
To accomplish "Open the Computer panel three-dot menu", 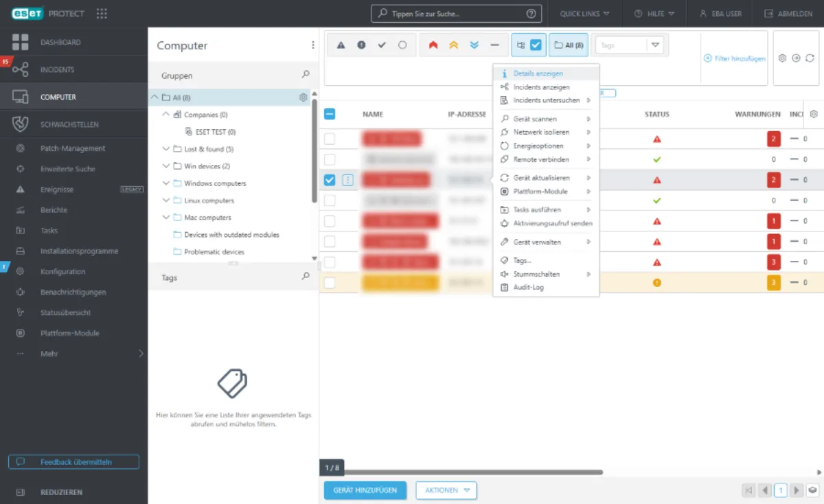I will pyautogui.click(x=313, y=45).
